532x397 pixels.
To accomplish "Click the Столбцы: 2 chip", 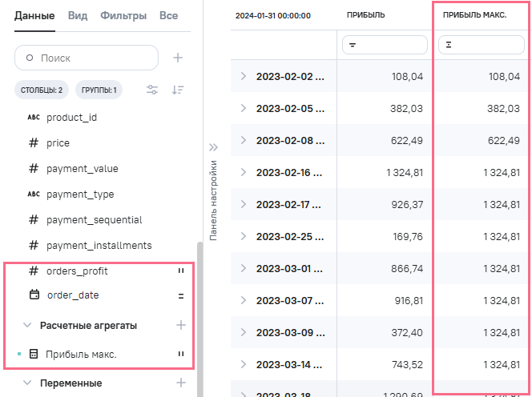I will pyautogui.click(x=42, y=90).
